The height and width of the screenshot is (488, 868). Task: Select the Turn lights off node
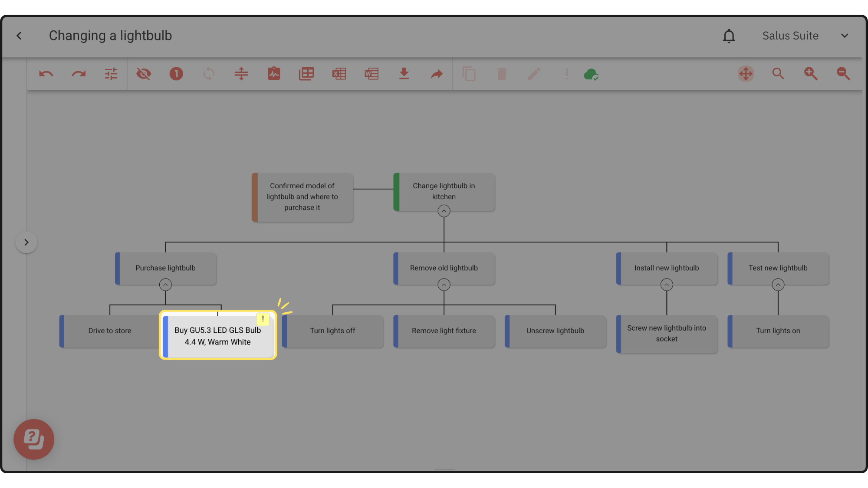332,331
